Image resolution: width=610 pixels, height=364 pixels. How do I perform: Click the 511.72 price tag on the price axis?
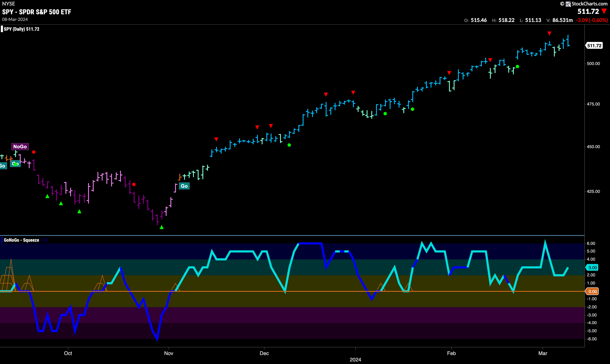tap(594, 46)
